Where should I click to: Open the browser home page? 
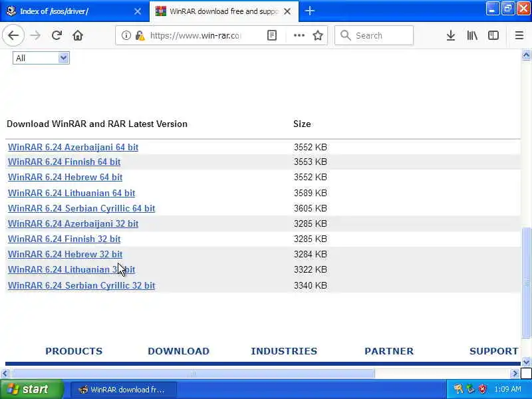pyautogui.click(x=78, y=35)
